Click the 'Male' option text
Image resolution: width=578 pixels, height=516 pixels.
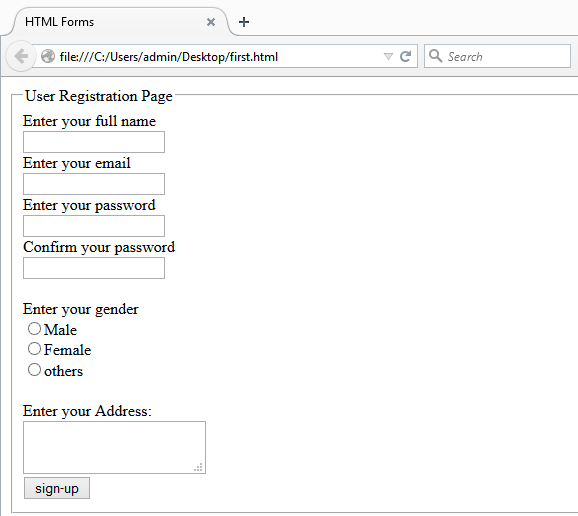click(60, 330)
